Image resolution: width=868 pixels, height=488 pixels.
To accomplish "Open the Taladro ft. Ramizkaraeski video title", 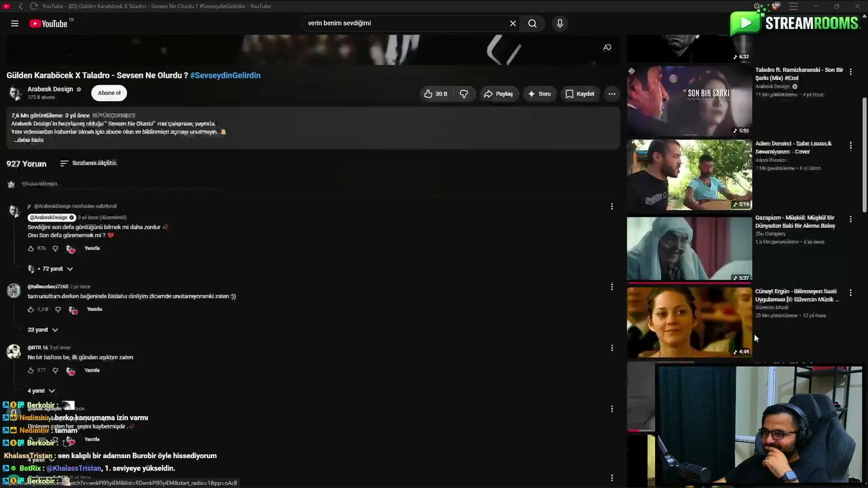I will pos(800,74).
